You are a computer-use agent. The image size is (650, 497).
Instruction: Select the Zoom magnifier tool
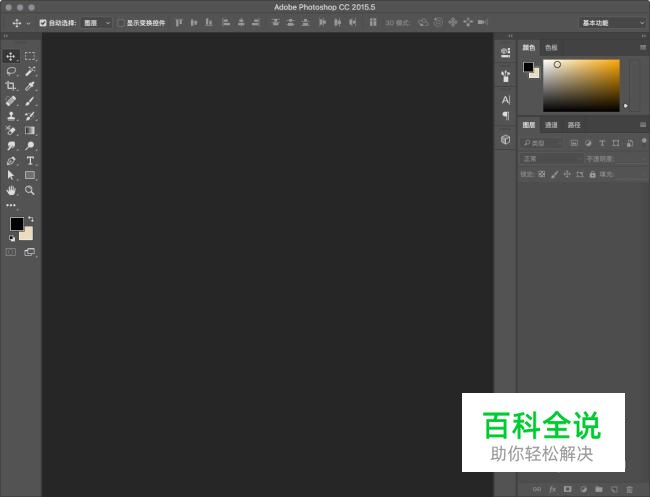[x=30, y=190]
